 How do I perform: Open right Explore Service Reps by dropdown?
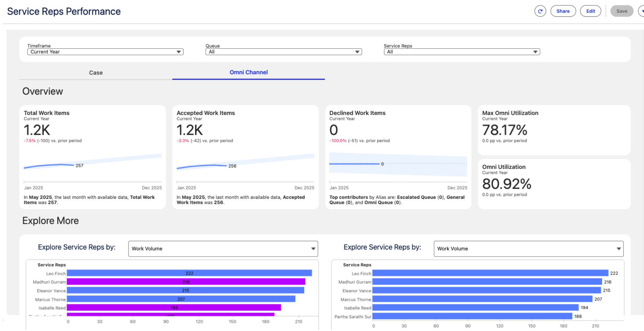point(528,249)
